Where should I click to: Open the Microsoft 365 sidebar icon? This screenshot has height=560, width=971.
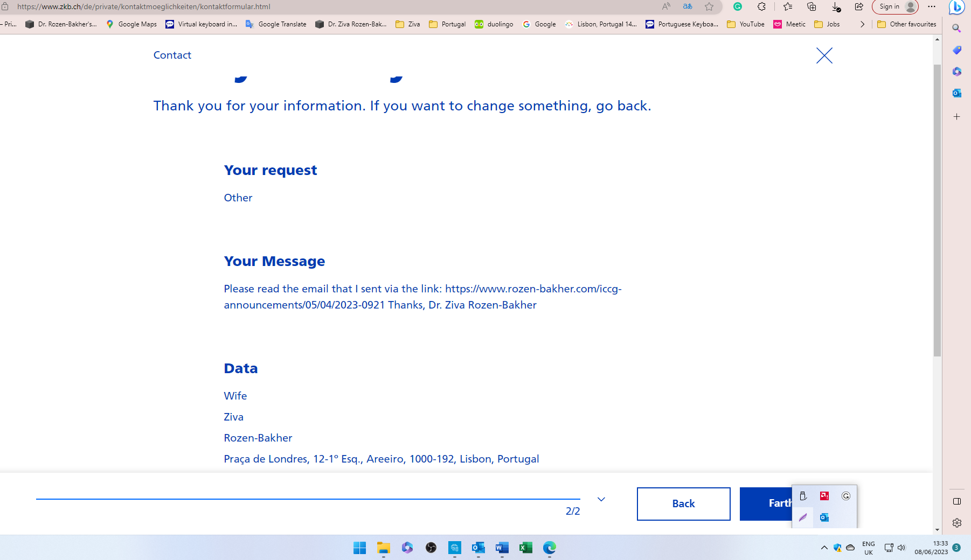[x=956, y=72]
